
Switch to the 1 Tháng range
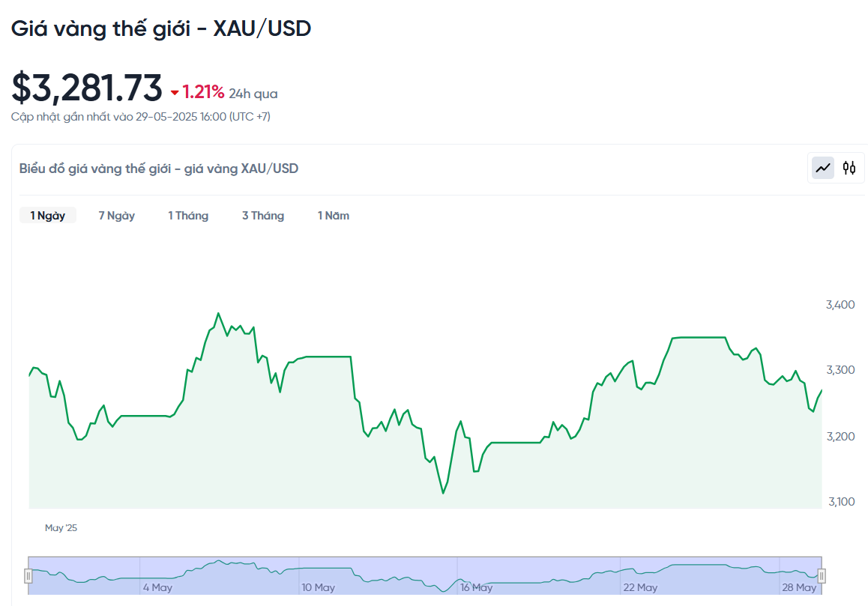pyautogui.click(x=188, y=216)
